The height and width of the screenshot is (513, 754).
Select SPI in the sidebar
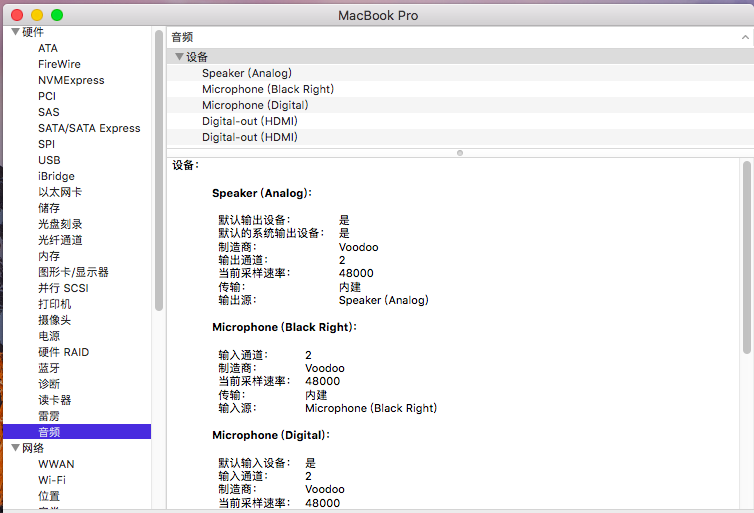[x=47, y=144]
